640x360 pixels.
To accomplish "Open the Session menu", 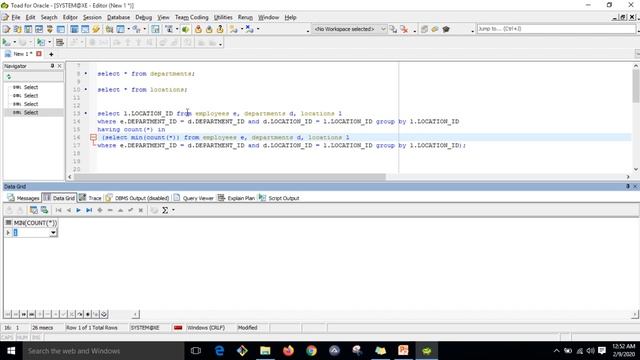I will click(x=92, y=17).
